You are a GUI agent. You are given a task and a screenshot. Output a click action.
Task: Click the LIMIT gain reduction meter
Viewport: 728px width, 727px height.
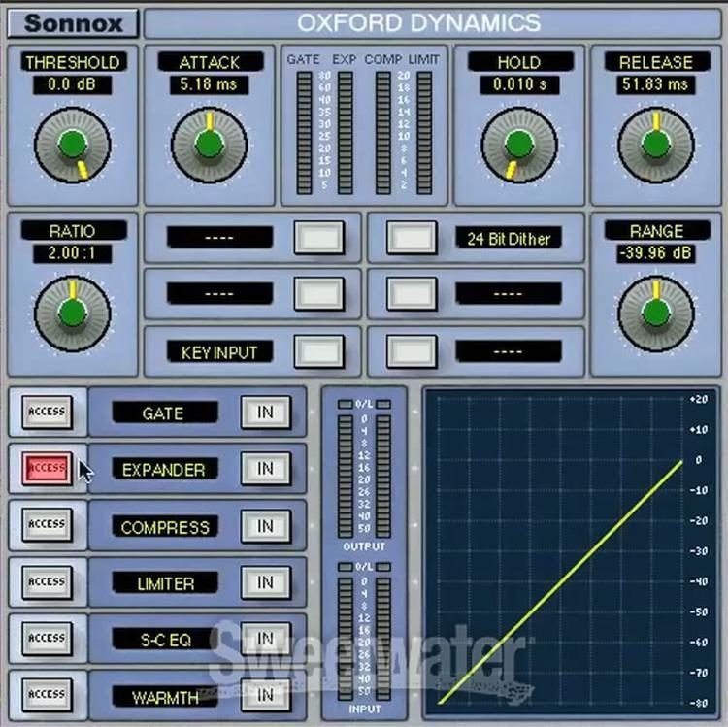(424, 133)
